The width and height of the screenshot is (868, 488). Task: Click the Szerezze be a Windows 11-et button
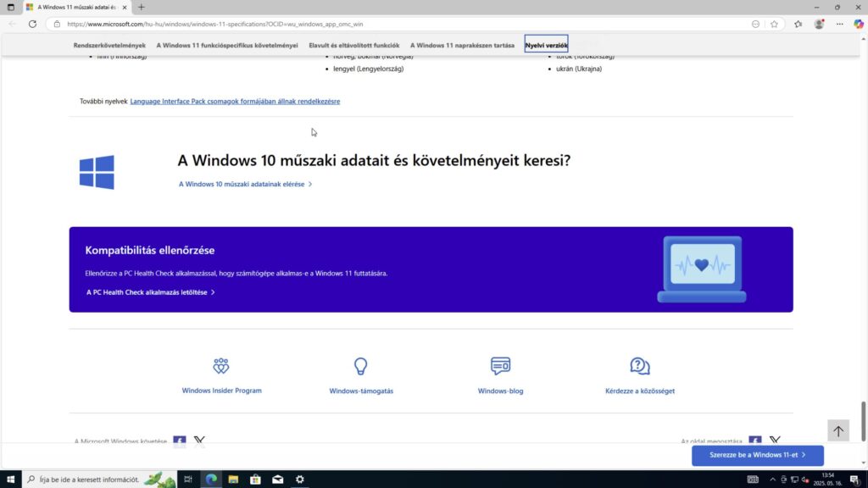tap(757, 455)
